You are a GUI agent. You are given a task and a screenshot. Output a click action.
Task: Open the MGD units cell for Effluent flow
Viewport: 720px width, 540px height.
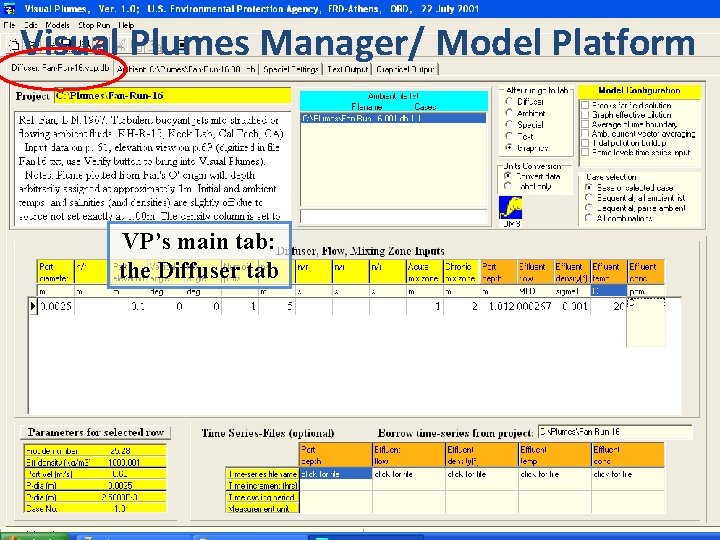pyautogui.click(x=535, y=291)
